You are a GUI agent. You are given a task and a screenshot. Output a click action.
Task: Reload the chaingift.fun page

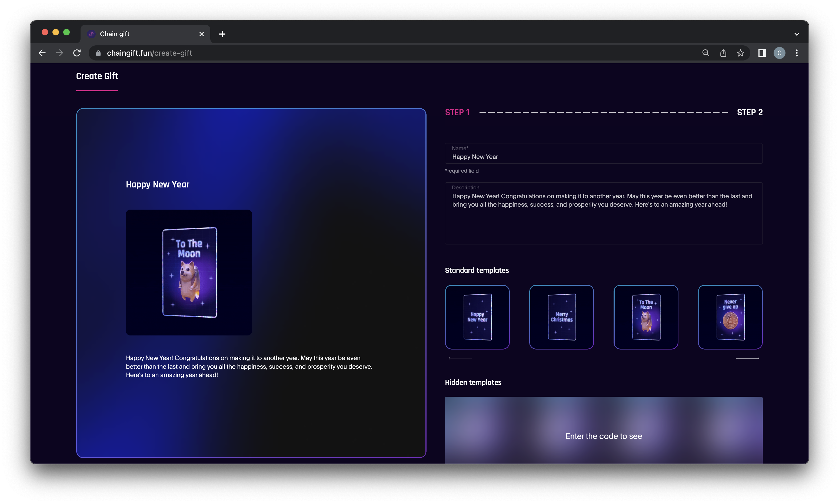pos(77,53)
